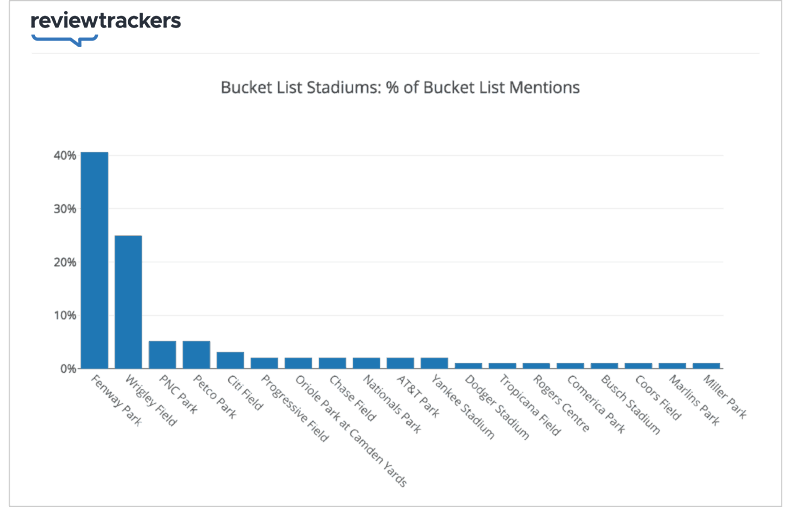Select the Citi Field bar
The width and height of the screenshot is (800, 507).
pyautogui.click(x=231, y=360)
